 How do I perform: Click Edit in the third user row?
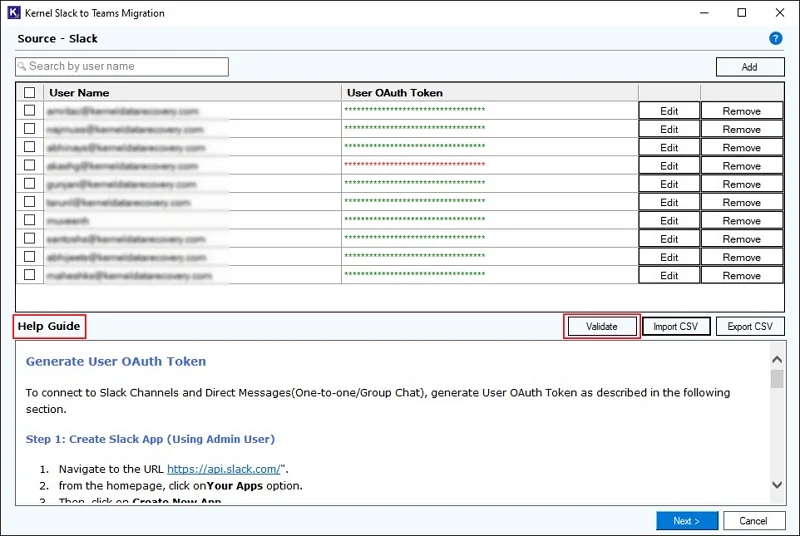point(669,148)
